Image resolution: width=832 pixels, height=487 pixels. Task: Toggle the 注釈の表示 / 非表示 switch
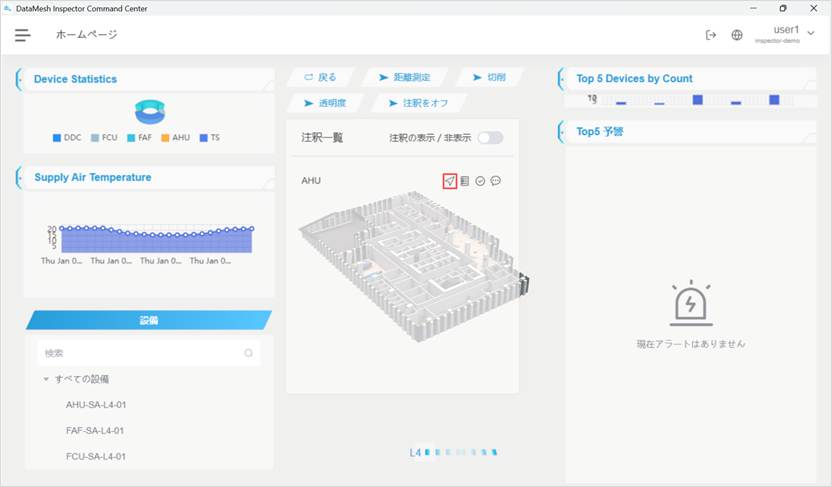[x=490, y=137]
